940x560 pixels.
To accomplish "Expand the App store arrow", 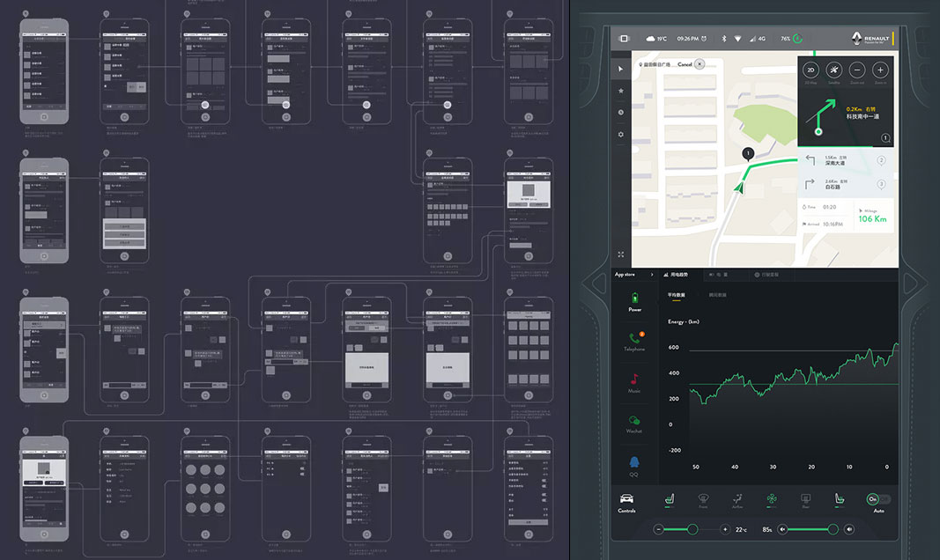I will (652, 275).
